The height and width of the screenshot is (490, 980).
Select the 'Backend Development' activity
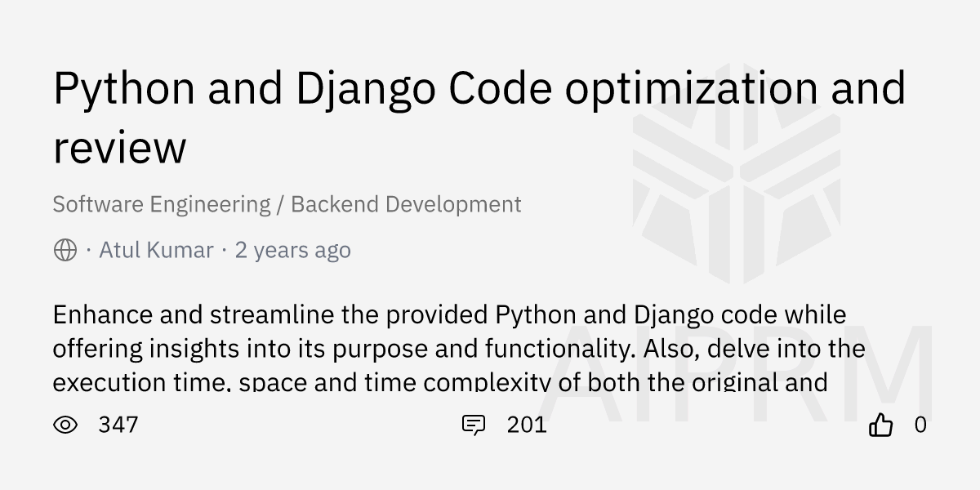point(406,204)
